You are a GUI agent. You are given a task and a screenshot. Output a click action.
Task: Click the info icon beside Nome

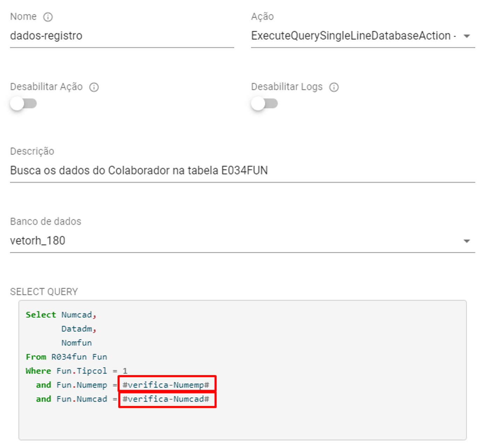coord(48,17)
